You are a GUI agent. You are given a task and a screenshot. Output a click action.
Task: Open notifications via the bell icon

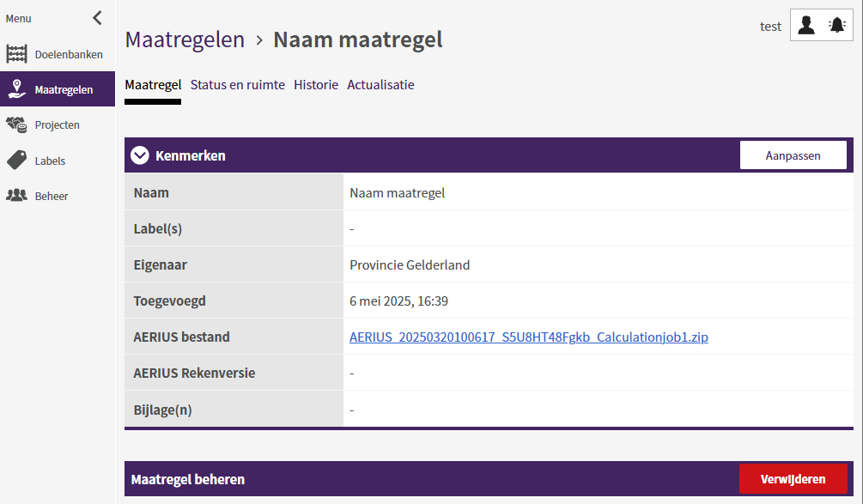point(836,25)
